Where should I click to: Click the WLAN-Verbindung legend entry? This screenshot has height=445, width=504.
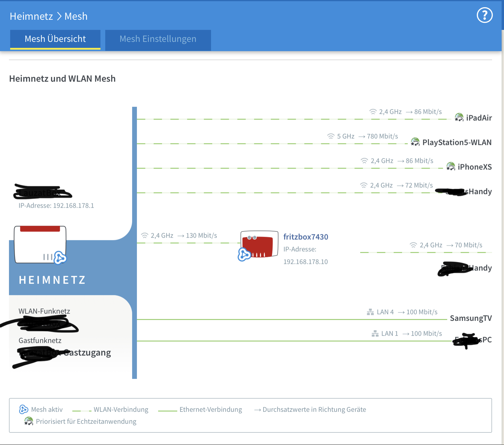click(110, 410)
